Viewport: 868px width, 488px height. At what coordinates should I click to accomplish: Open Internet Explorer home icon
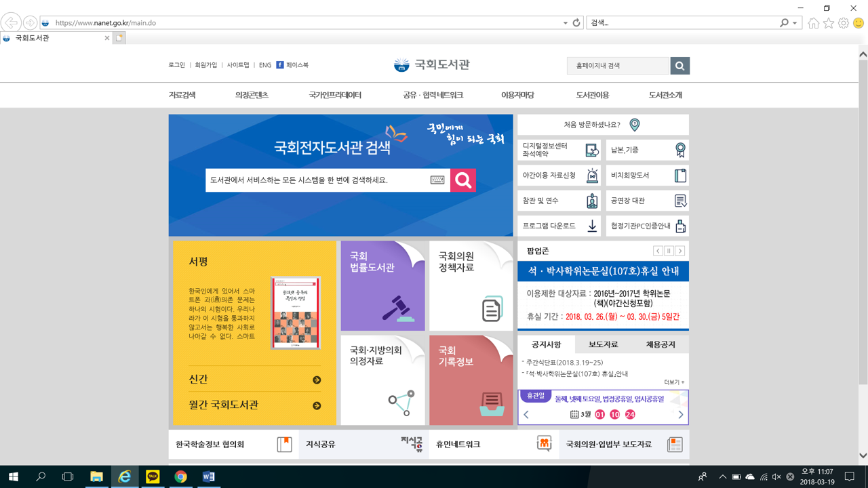(x=814, y=23)
